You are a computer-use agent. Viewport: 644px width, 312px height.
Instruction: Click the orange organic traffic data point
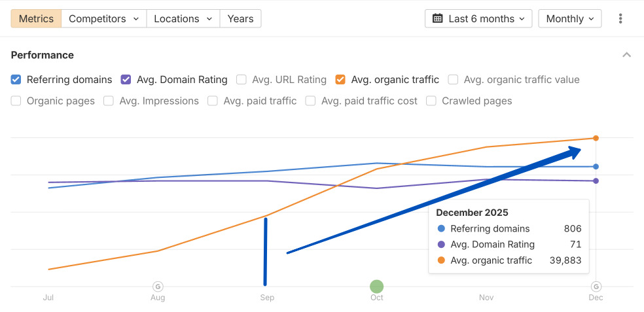click(x=596, y=138)
